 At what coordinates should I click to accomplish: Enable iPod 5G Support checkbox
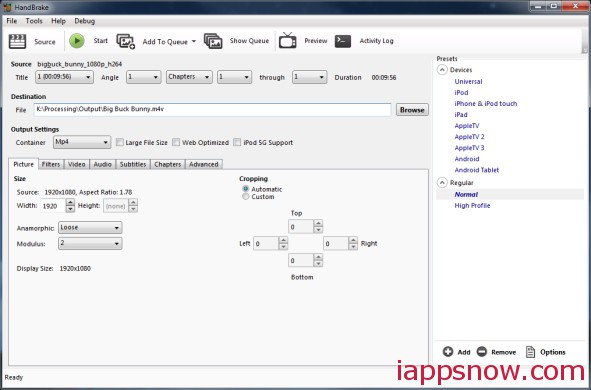(x=237, y=142)
